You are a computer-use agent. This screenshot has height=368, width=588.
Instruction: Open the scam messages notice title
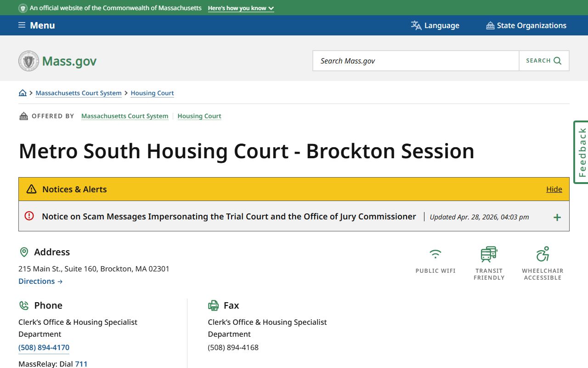(229, 216)
